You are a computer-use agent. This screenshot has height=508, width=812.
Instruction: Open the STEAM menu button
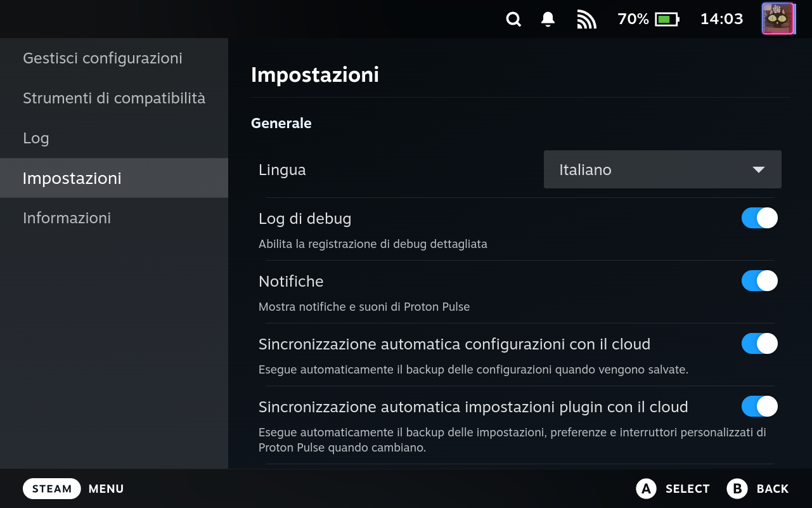point(52,488)
